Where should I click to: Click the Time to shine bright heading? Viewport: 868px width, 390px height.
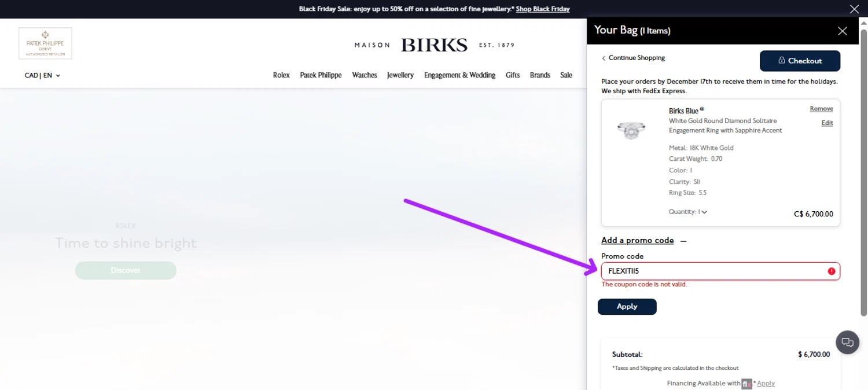126,244
